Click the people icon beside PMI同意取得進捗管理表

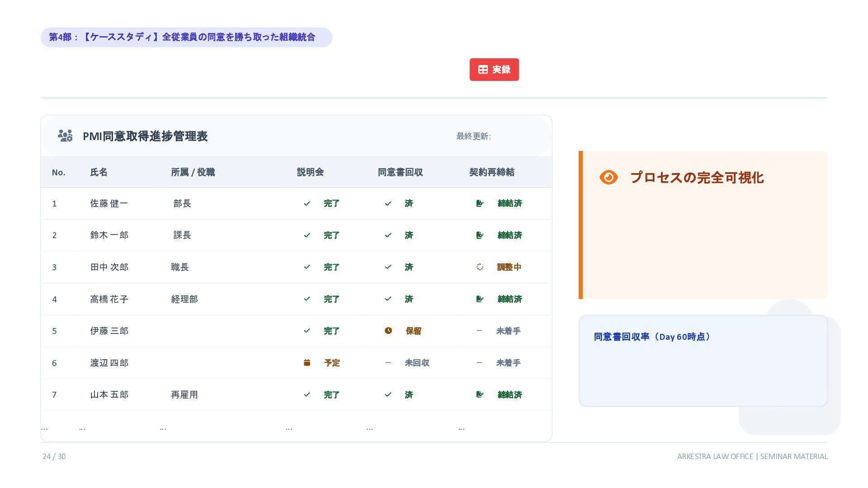coord(65,136)
